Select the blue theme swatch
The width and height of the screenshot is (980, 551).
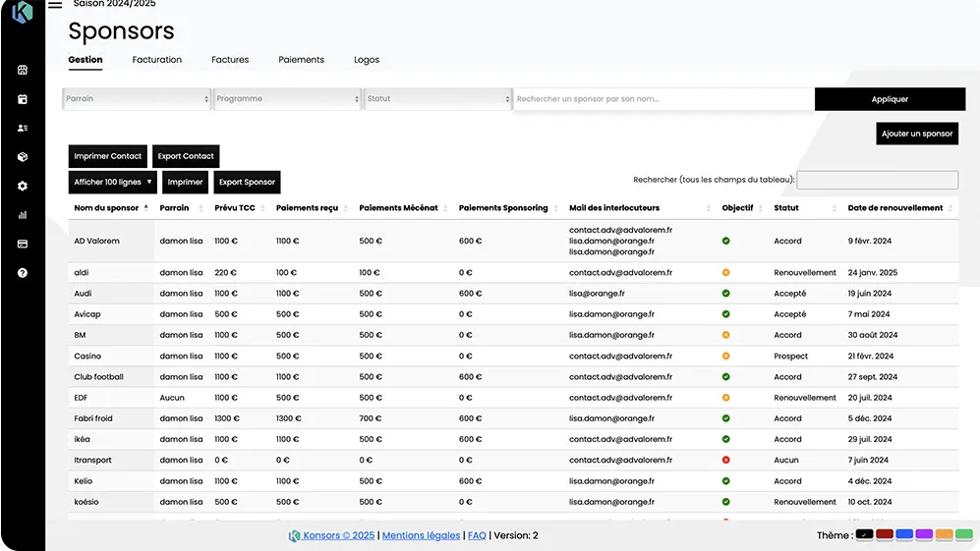(904, 534)
